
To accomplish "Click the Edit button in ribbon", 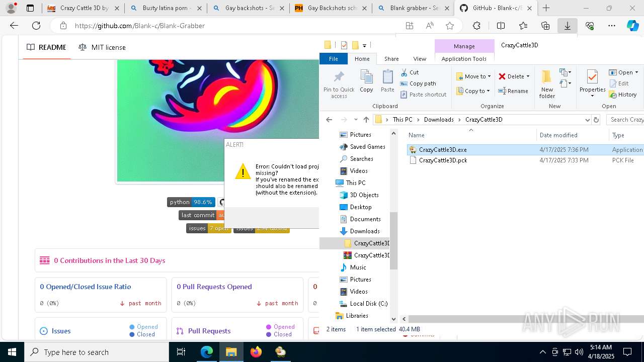I will pos(619,83).
